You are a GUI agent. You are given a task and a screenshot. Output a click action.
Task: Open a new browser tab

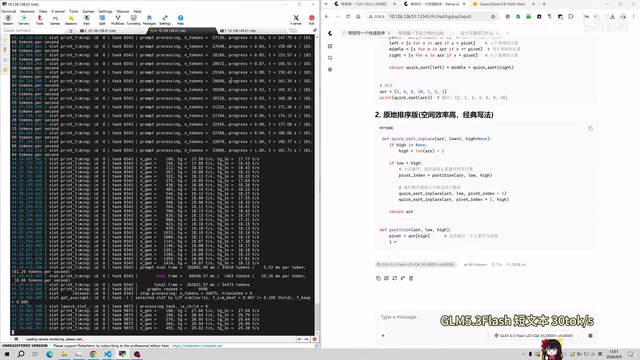(x=544, y=4)
